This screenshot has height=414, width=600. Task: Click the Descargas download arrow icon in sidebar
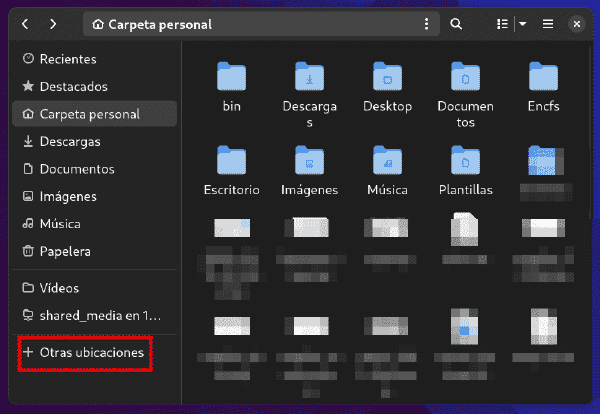(28, 141)
